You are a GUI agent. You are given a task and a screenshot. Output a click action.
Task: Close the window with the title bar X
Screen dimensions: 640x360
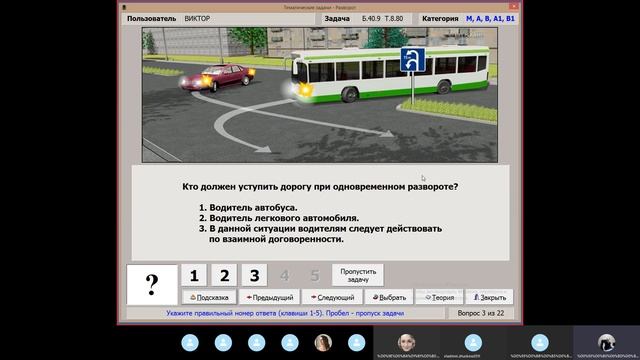[513, 7]
